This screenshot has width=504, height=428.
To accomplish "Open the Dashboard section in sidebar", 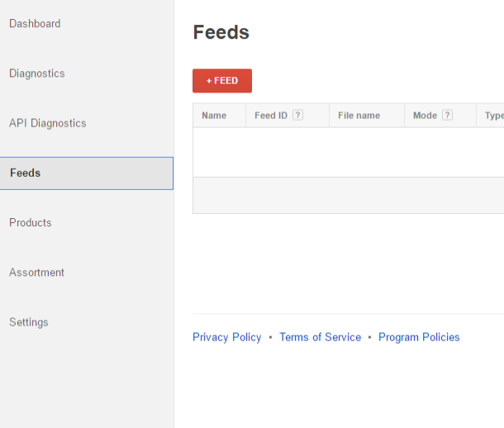I will click(x=35, y=24).
